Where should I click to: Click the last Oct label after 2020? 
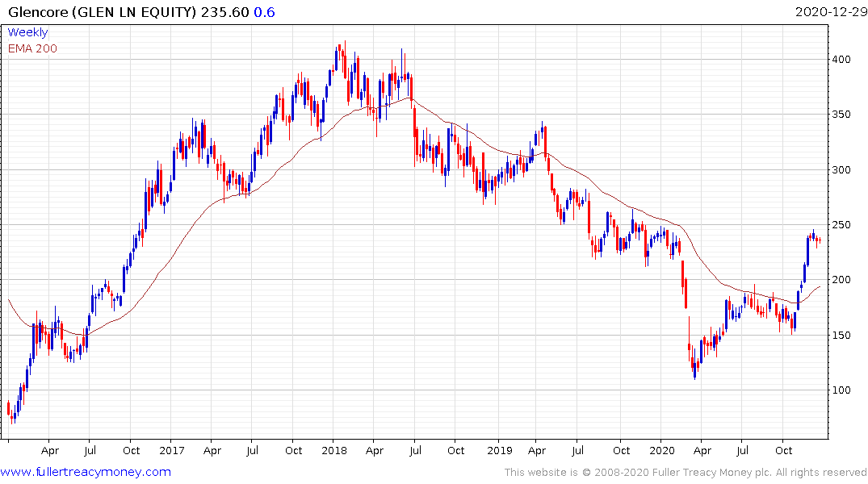(x=783, y=450)
